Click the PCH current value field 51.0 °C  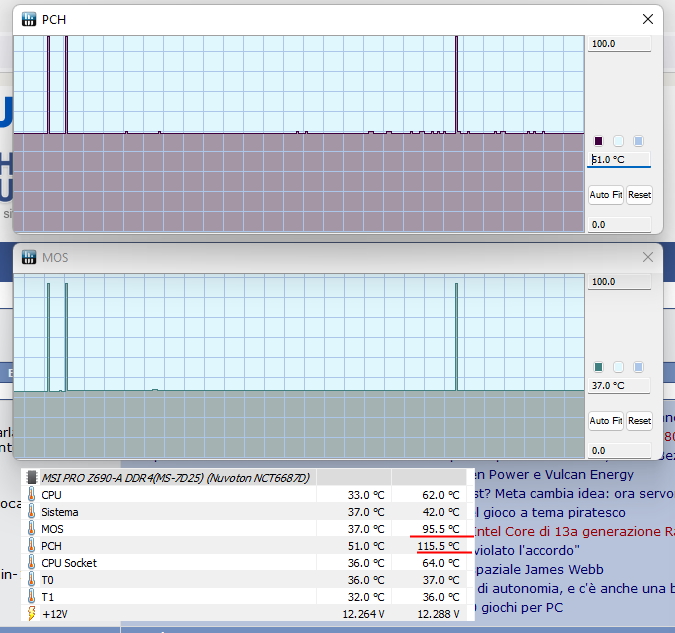[619, 159]
